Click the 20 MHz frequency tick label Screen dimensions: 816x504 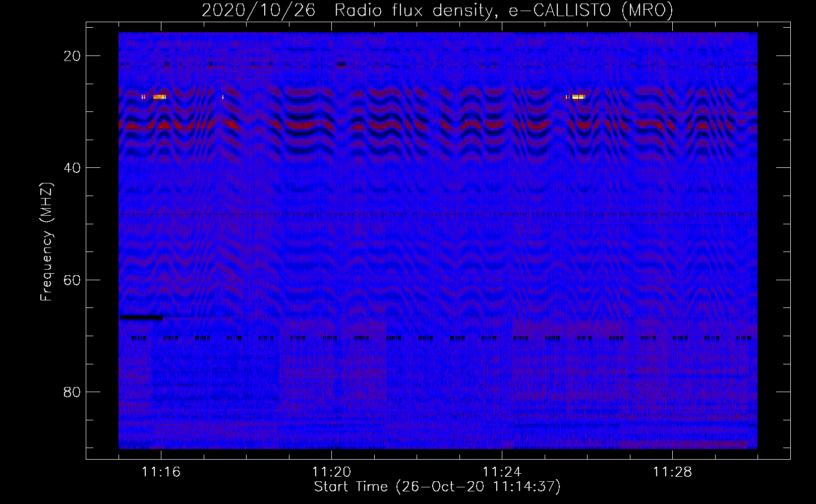[x=72, y=56]
